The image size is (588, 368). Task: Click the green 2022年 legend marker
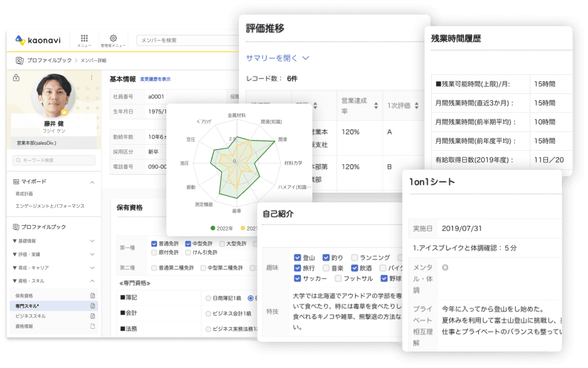(x=213, y=228)
